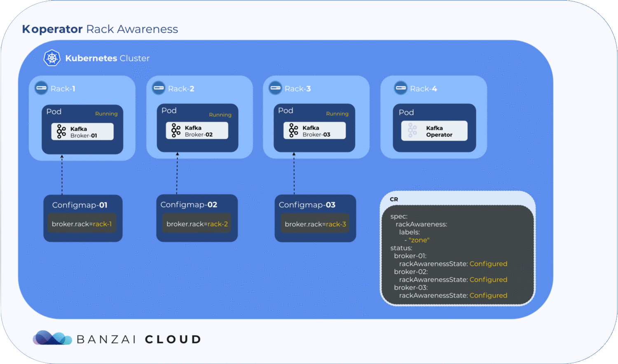Click the Kafka icon in Broker-01
Screen dimensions: 618x364
point(61,132)
